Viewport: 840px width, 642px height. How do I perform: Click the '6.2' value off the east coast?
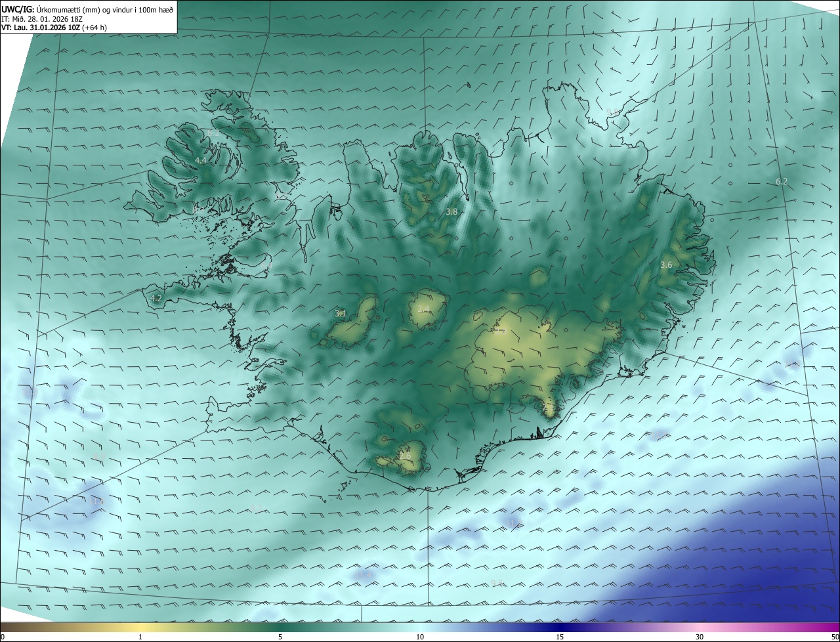point(782,181)
